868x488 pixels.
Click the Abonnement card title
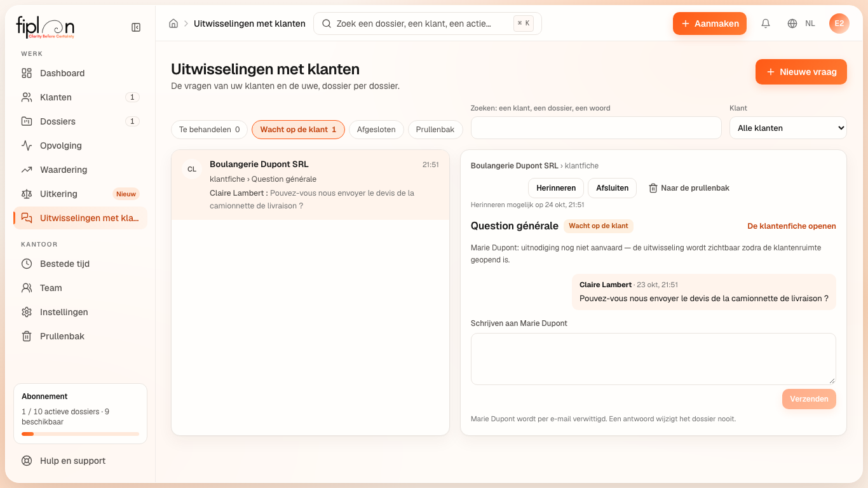point(44,396)
